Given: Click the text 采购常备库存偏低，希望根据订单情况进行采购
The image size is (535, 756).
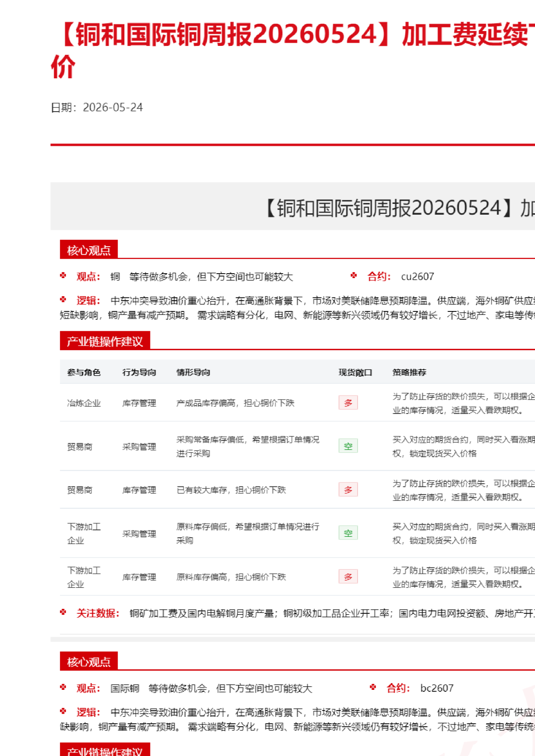Looking at the screenshot, I should [x=248, y=446].
